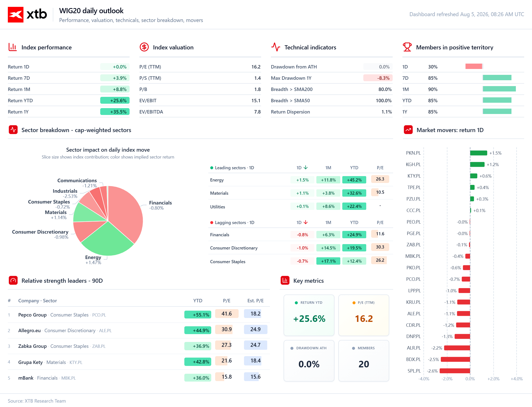Click the dashboard refreshed timestamp

(467, 14)
